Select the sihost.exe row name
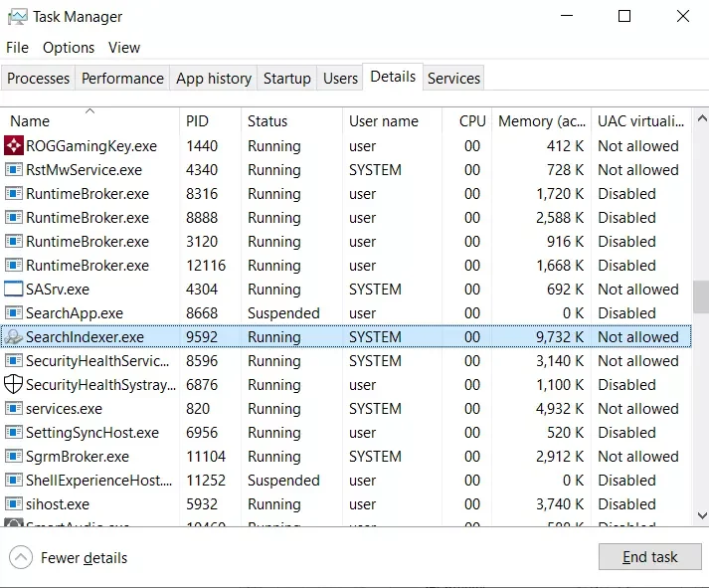 [58, 503]
